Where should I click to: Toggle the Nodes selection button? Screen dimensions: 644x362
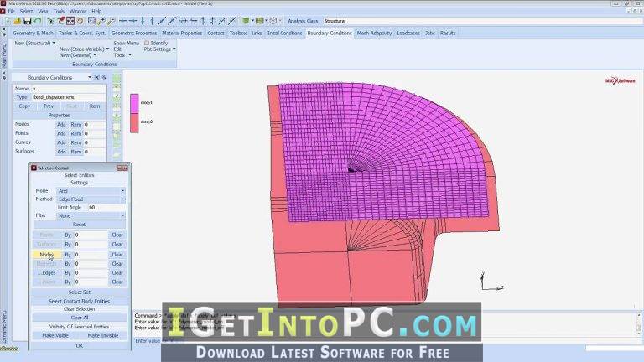pyautogui.click(x=46, y=255)
